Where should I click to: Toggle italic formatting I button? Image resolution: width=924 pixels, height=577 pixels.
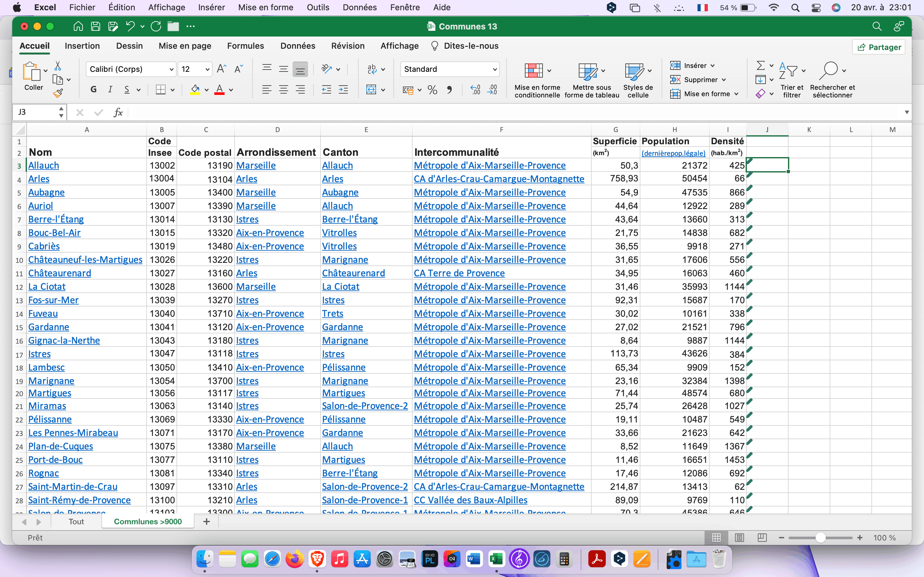(110, 90)
